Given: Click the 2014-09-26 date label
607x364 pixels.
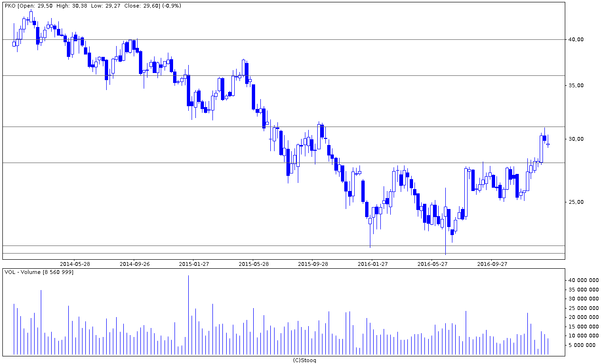Looking at the screenshot, I should tap(135, 264).
